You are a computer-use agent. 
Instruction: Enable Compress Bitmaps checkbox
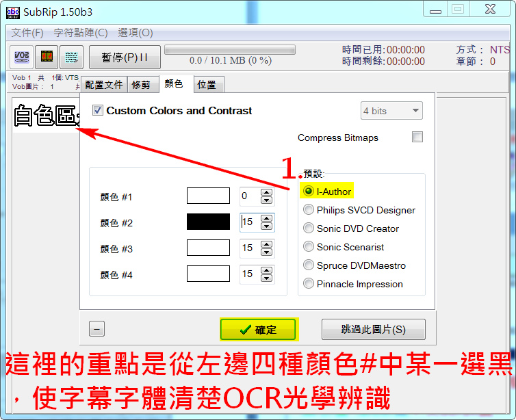[417, 137]
